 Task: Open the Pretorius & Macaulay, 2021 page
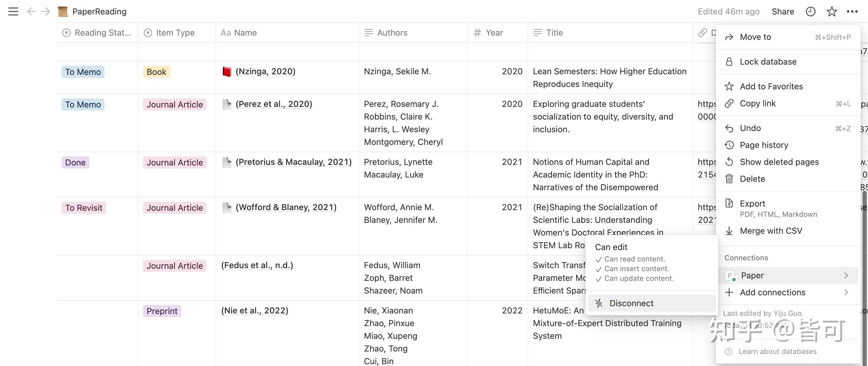[293, 162]
